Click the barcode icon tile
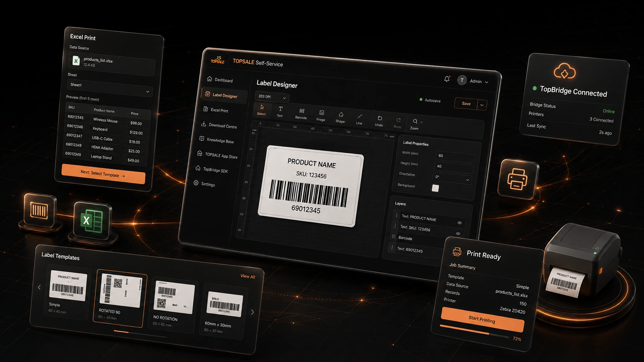The width and height of the screenshot is (644, 362). point(39,210)
